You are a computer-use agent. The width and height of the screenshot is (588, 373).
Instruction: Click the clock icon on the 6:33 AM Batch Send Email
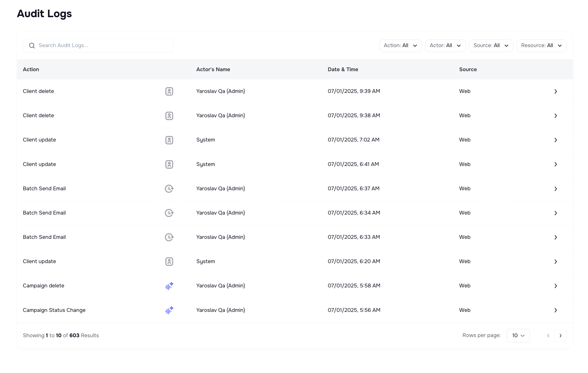click(x=169, y=237)
